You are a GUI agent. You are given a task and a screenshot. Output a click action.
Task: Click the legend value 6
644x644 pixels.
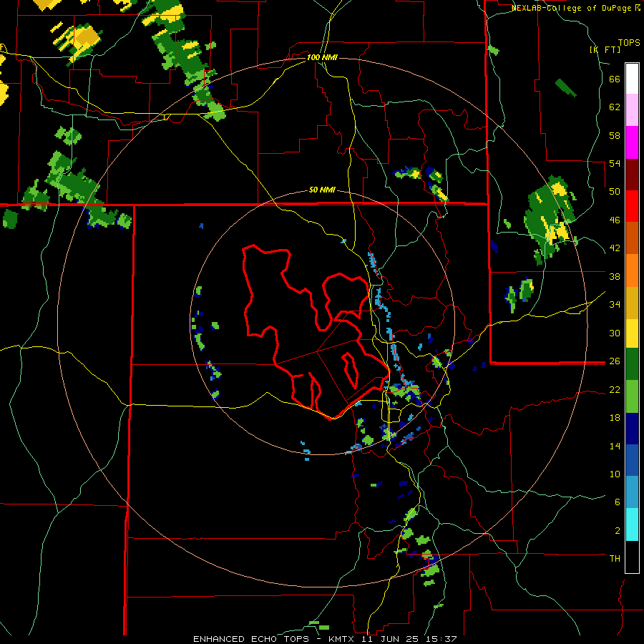[x=617, y=502]
